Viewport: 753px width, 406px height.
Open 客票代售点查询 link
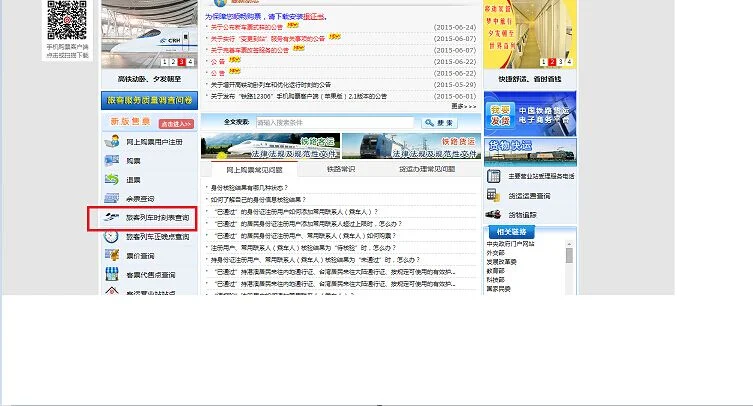(x=151, y=275)
